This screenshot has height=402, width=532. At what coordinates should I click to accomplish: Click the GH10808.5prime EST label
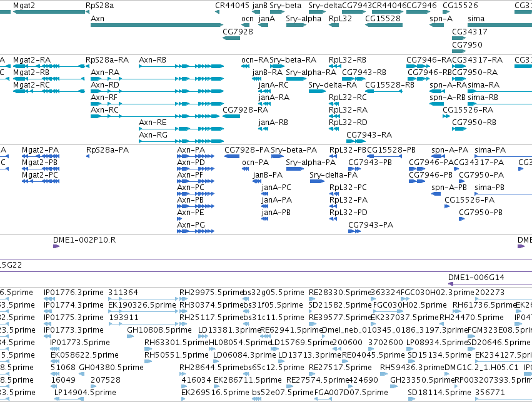click(159, 330)
